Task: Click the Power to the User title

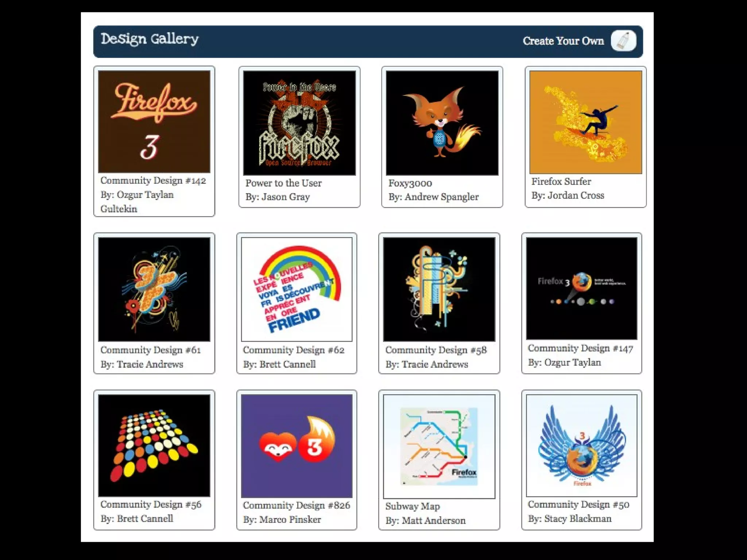Action: pyautogui.click(x=283, y=183)
